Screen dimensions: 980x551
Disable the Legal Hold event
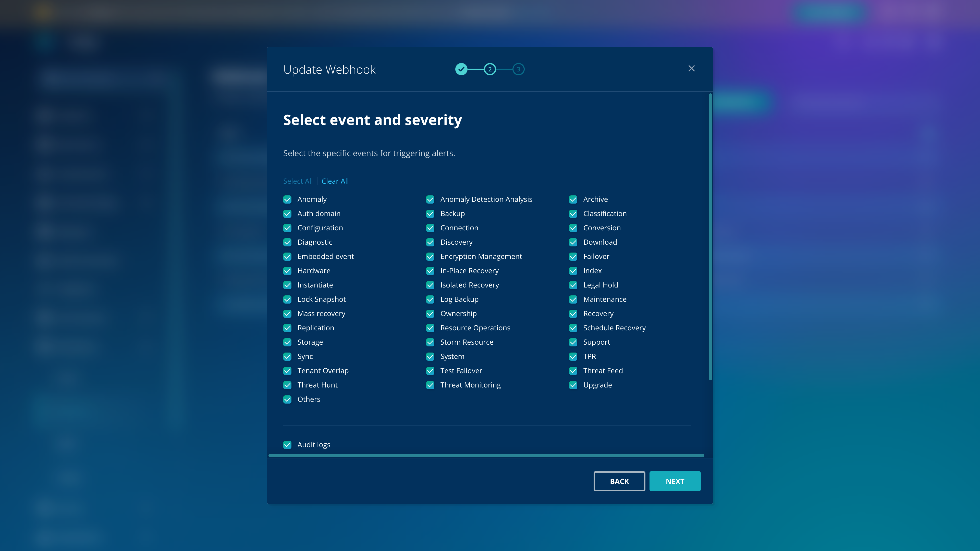click(x=573, y=285)
